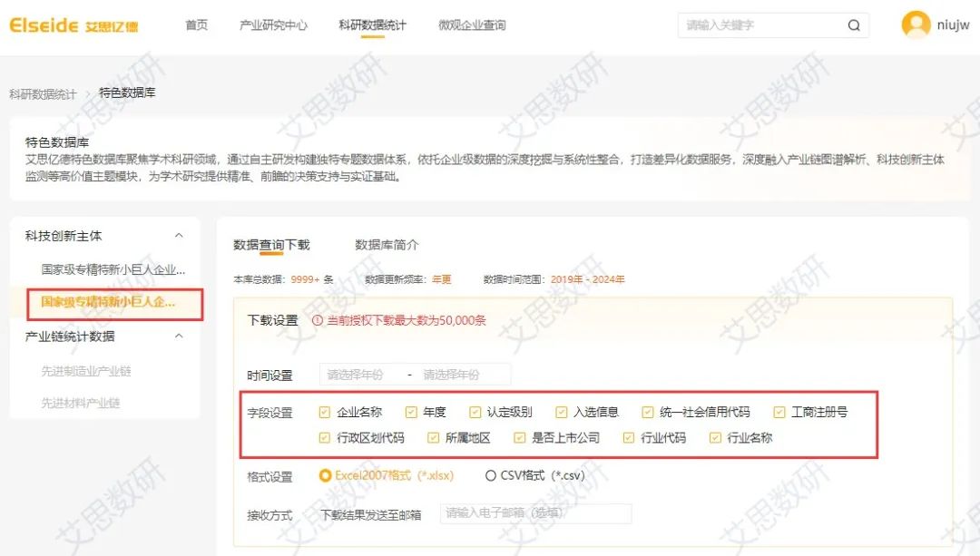Click 特色数据库 breadcrumb item

point(127,93)
